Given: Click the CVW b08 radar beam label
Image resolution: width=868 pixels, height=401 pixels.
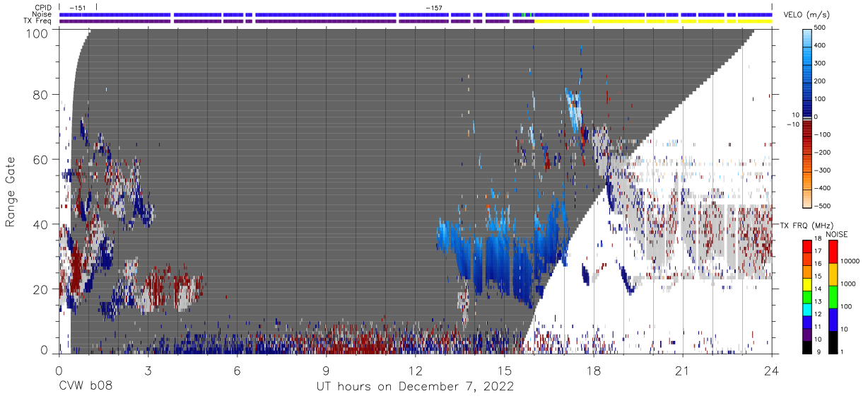Looking at the screenshot, I should tap(85, 387).
